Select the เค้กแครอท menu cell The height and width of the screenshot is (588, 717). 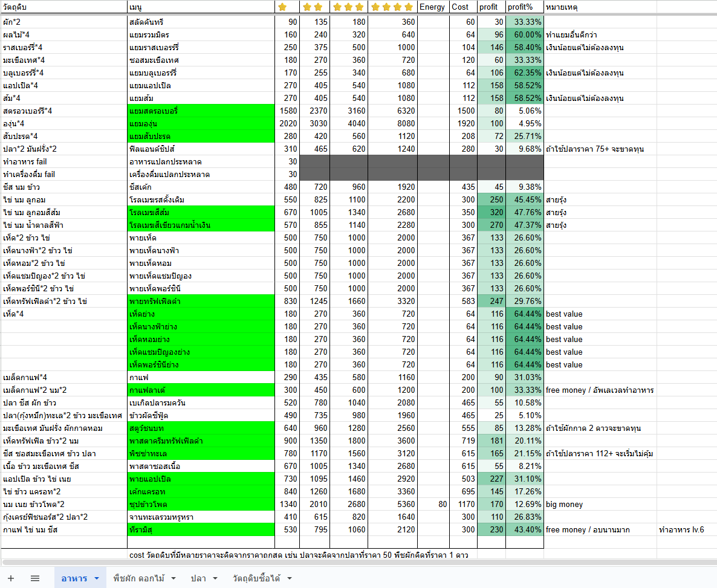201,491
